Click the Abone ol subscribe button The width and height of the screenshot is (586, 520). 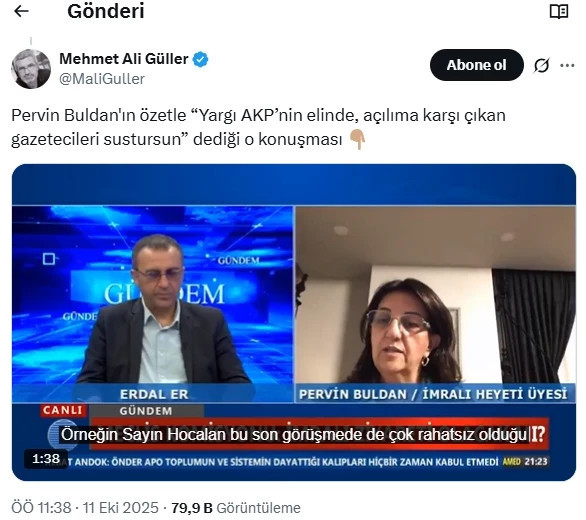[x=476, y=65]
